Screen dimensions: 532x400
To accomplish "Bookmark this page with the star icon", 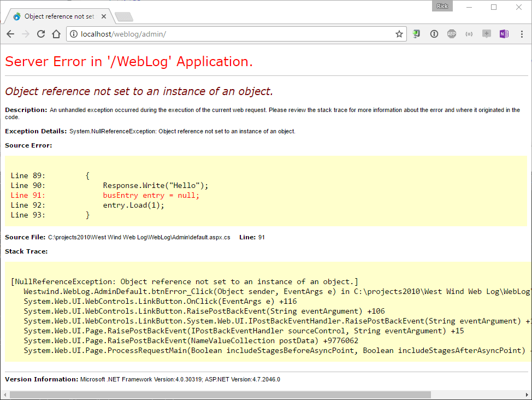I will point(399,33).
